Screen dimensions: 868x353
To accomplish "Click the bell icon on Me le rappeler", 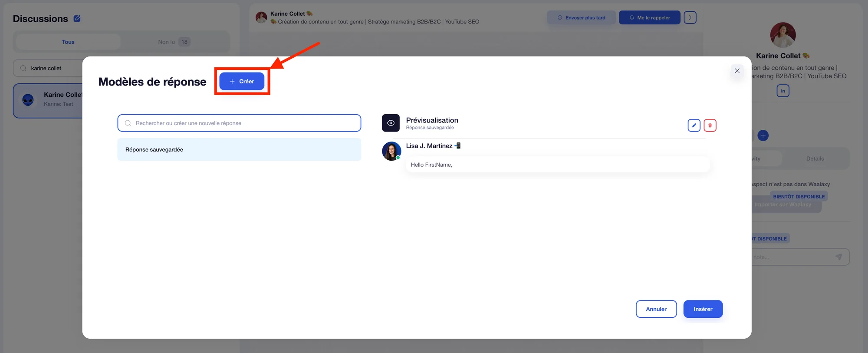I will point(632,18).
